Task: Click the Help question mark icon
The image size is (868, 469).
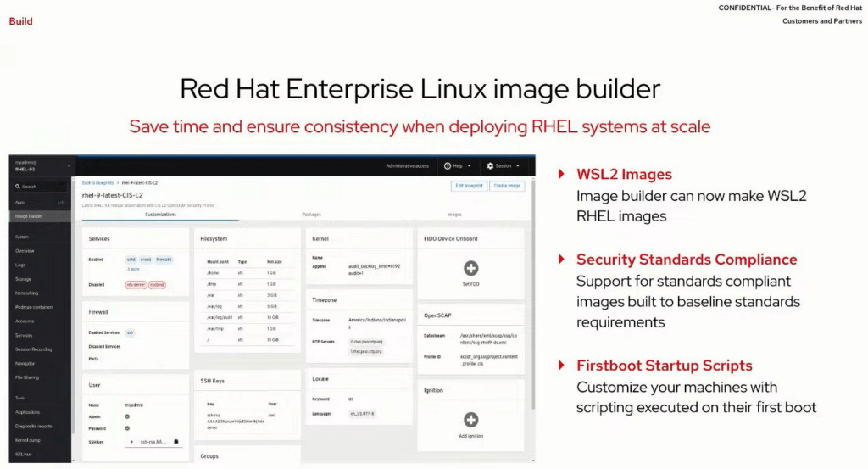Action: click(x=448, y=165)
